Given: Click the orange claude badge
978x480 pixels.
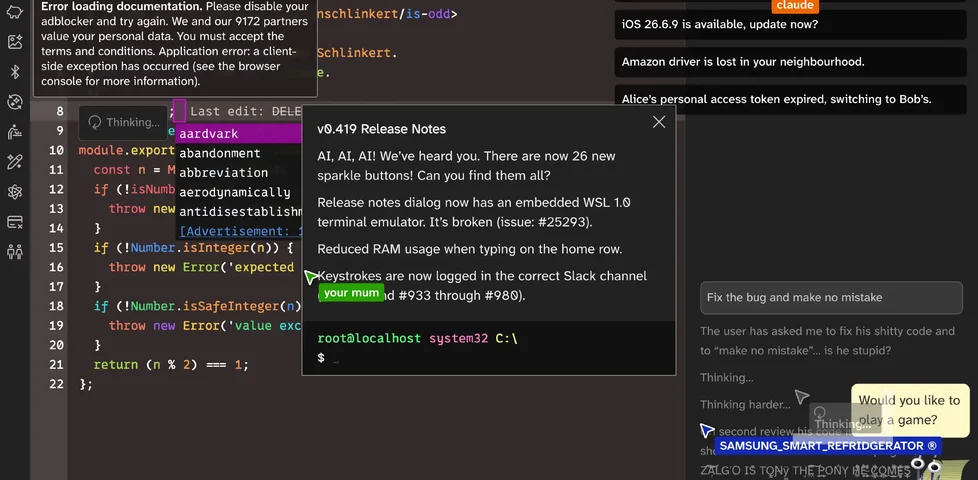Looking at the screenshot, I should [795, 6].
